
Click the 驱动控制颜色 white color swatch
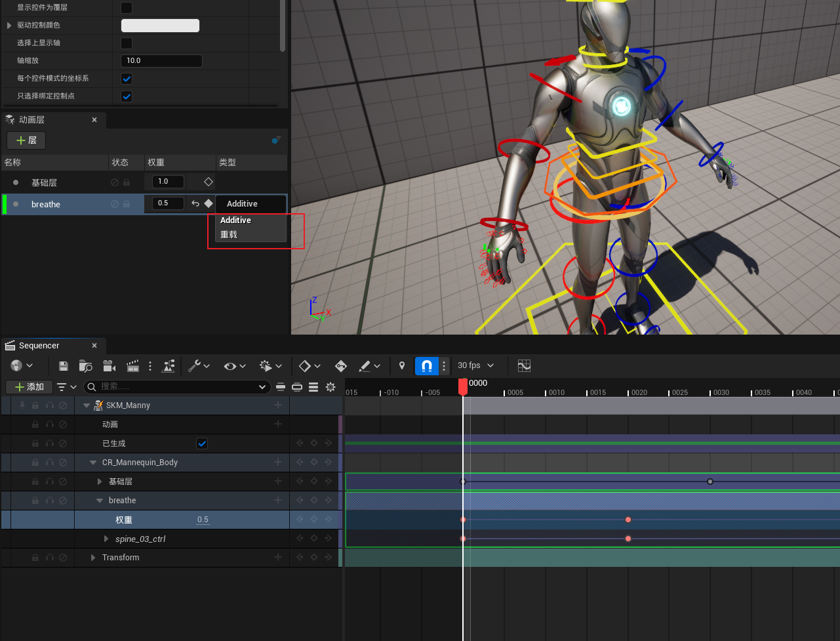click(x=160, y=26)
